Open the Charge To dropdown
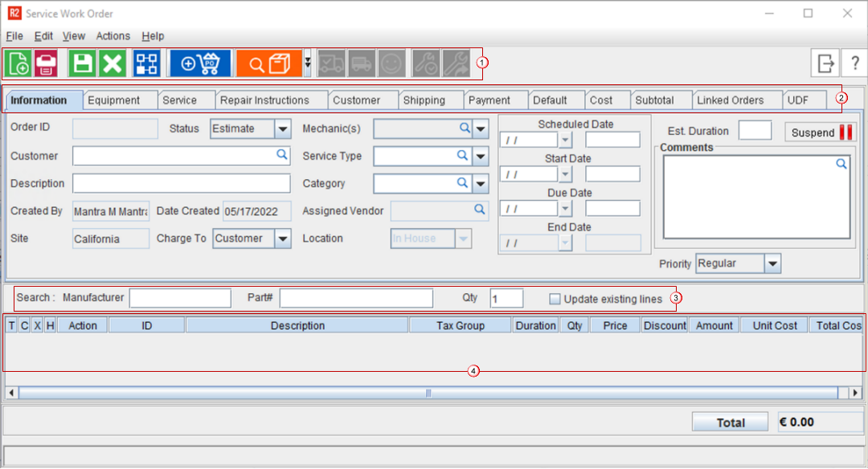This screenshot has height=469, width=868. (x=282, y=239)
